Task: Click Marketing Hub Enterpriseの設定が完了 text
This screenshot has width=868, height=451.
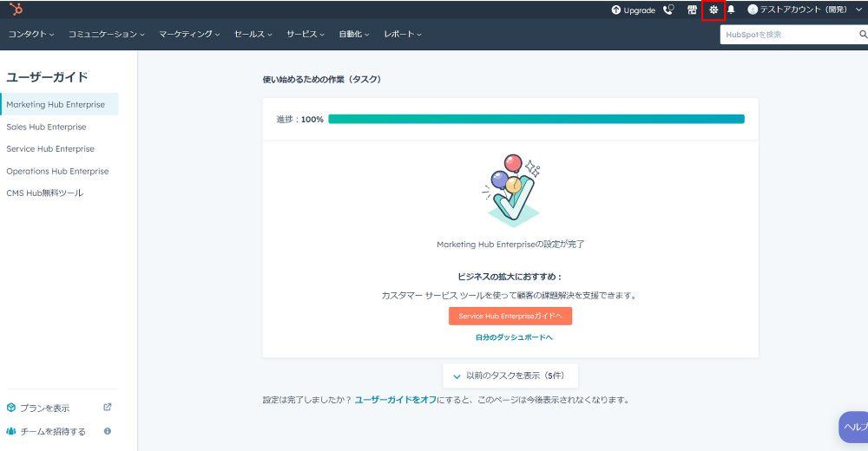Action: pyautogui.click(x=510, y=244)
